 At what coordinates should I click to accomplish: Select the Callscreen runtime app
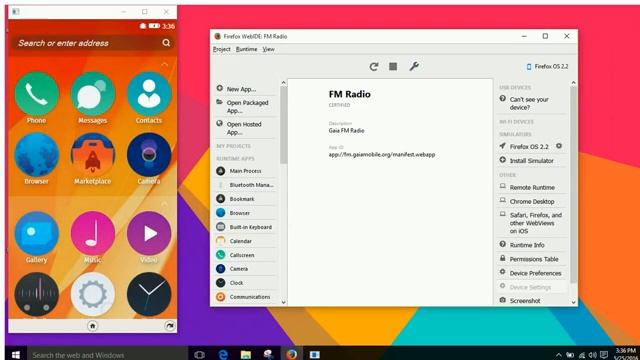click(245, 255)
